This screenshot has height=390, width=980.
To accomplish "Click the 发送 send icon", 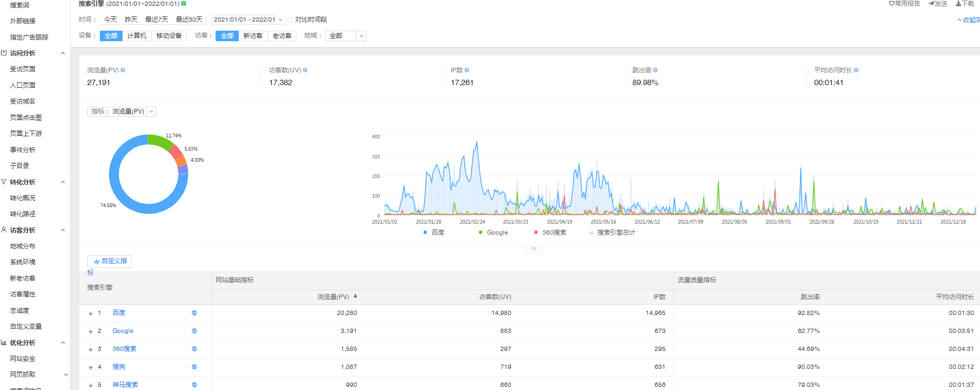I will click(931, 4).
